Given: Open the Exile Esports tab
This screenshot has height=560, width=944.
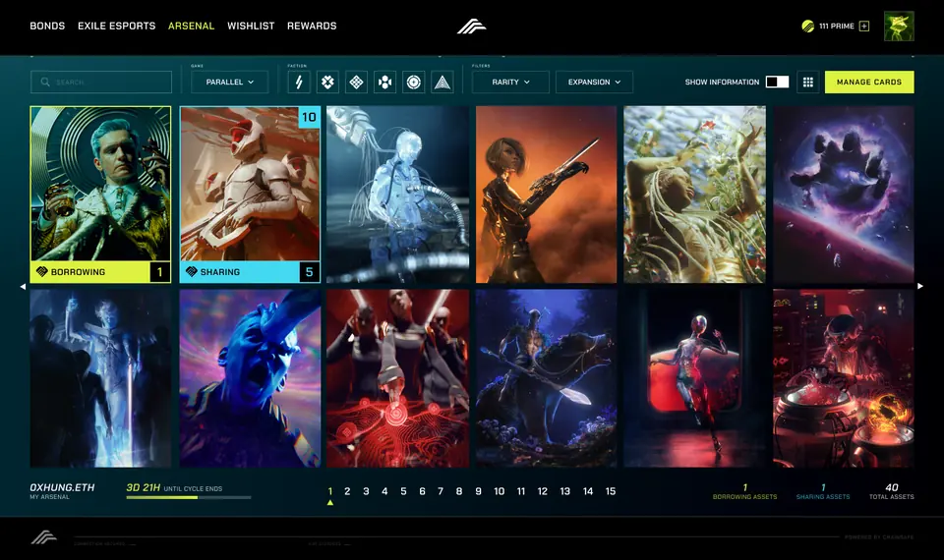Looking at the screenshot, I should [x=117, y=26].
